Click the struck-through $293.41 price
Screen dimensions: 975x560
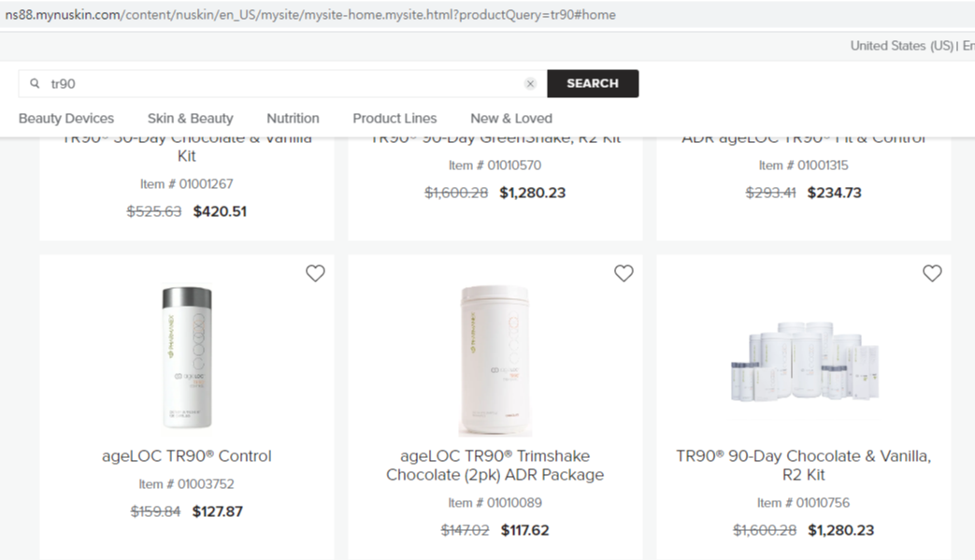point(771,193)
